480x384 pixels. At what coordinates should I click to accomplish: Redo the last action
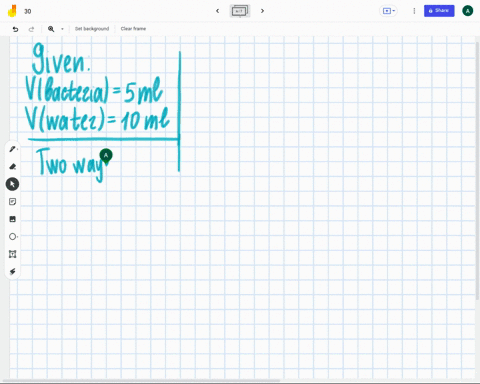click(31, 29)
